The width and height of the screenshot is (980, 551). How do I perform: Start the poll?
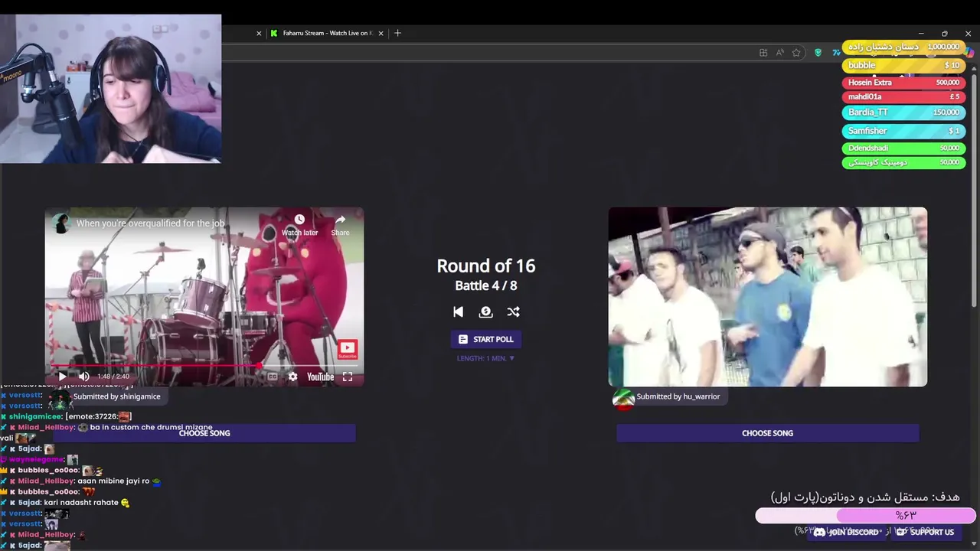point(485,339)
